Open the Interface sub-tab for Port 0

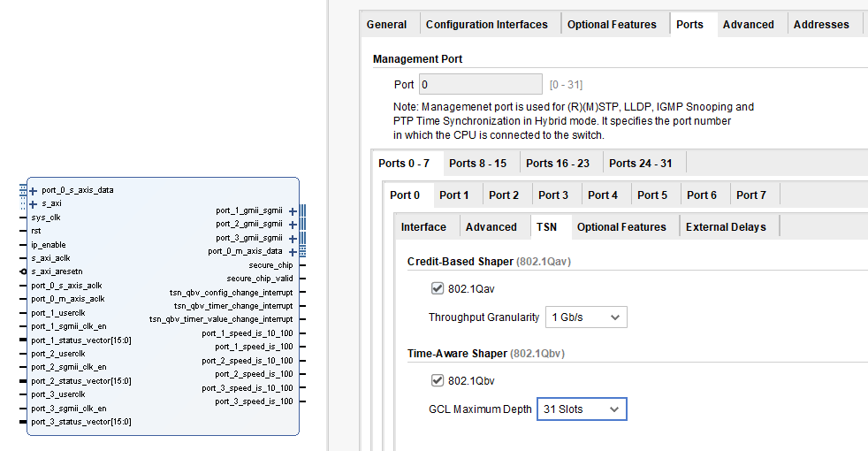pos(423,227)
